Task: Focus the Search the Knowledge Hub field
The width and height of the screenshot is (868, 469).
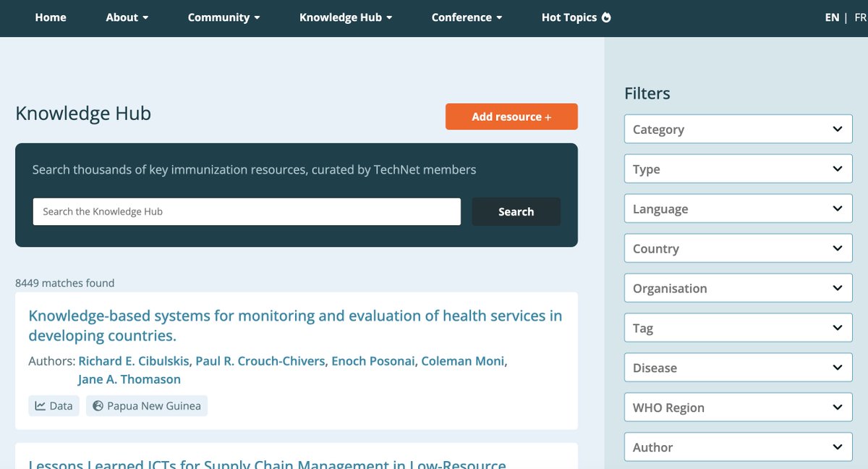Action: (247, 211)
